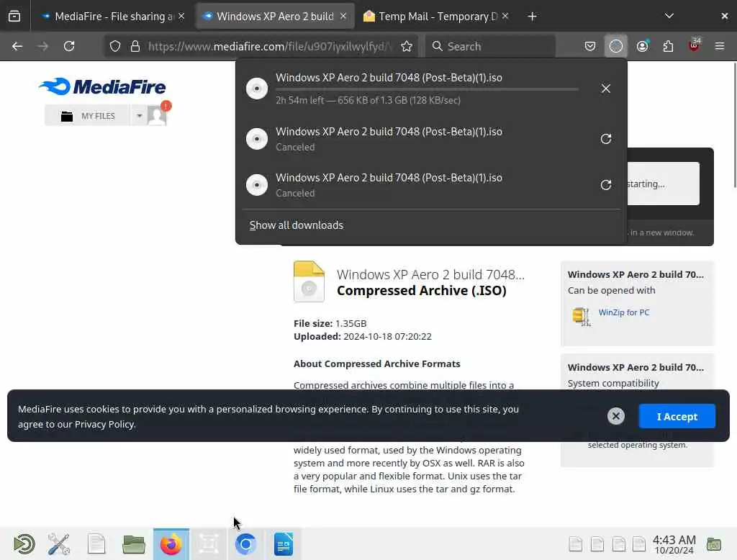
Task: Open the MY FILES button
Action: point(88,116)
